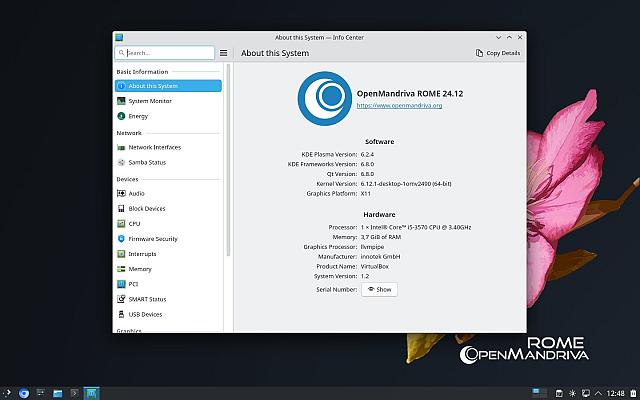
Task: Open the USB Devices page
Action: [168, 314]
